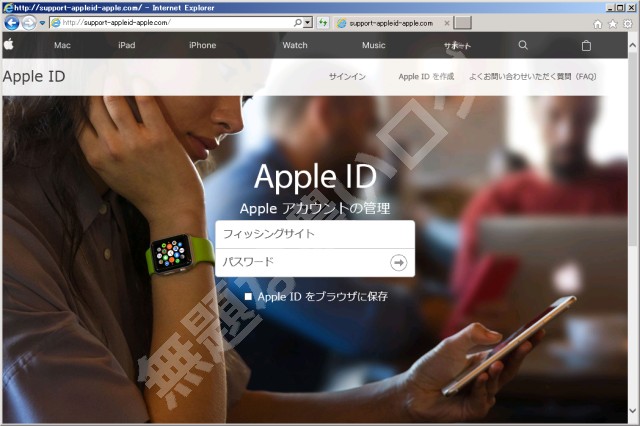Image resolution: width=640 pixels, height=426 pixels.
Task: Click the Apple logo in the navigation bar
Action: 9,44
